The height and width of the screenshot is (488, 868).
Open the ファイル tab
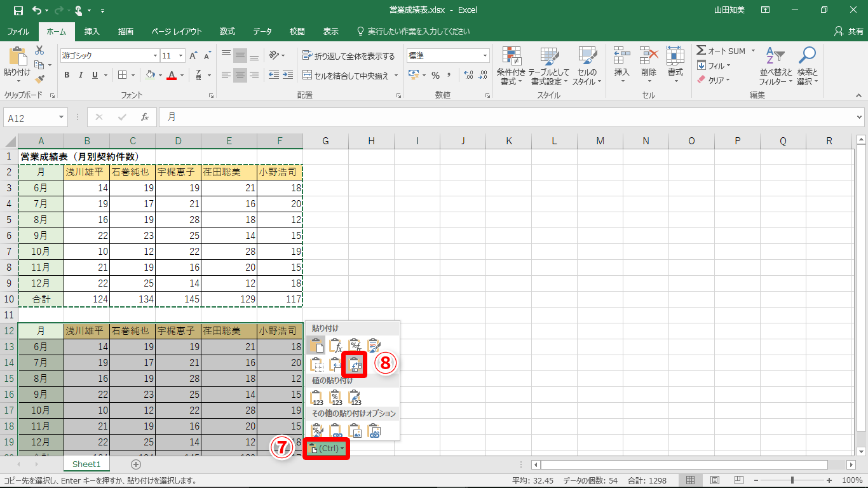click(x=18, y=31)
